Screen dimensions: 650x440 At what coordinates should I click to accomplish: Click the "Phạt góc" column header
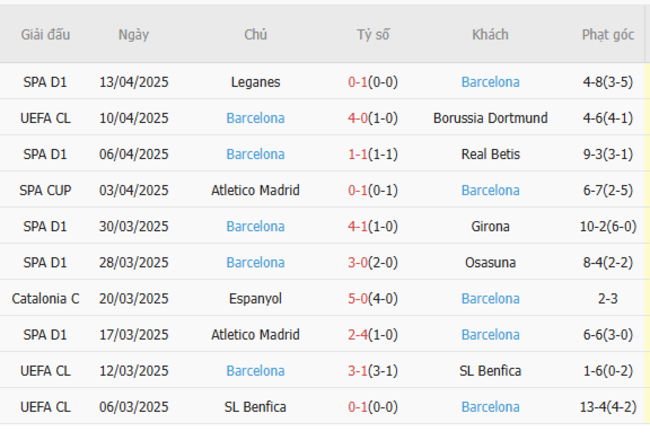(608, 35)
